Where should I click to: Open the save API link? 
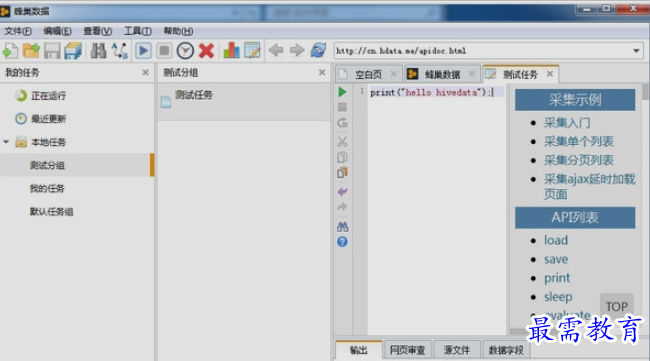pyautogui.click(x=556, y=259)
